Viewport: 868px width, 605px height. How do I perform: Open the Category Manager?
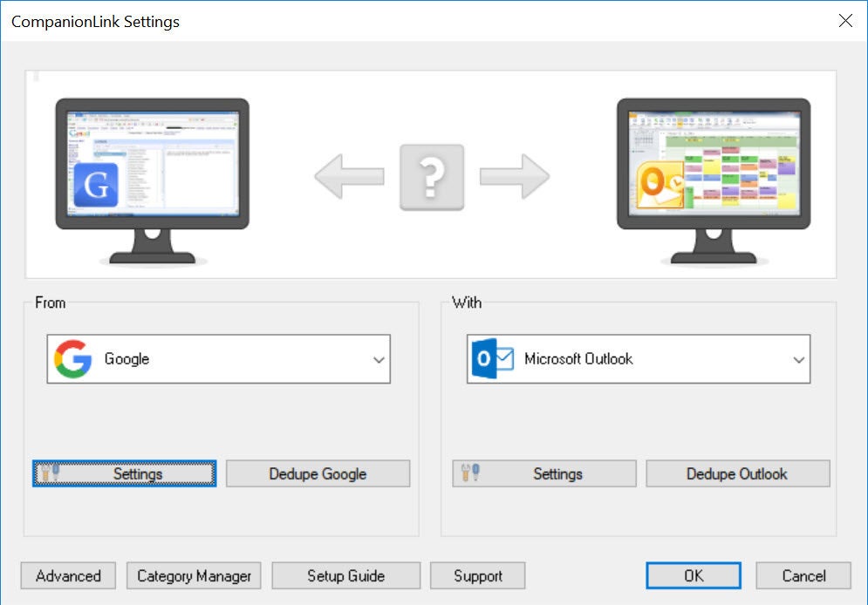click(194, 575)
